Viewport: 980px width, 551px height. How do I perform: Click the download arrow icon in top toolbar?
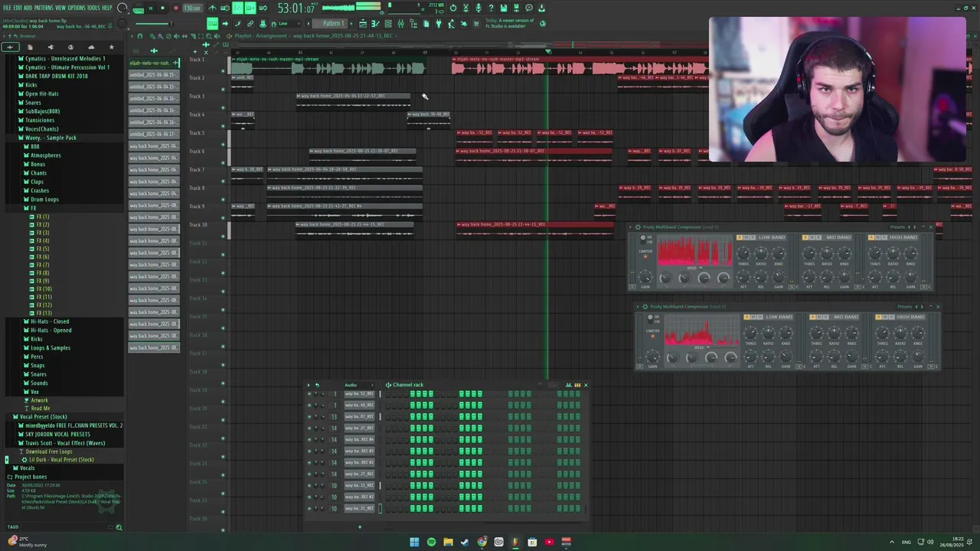[x=541, y=8]
